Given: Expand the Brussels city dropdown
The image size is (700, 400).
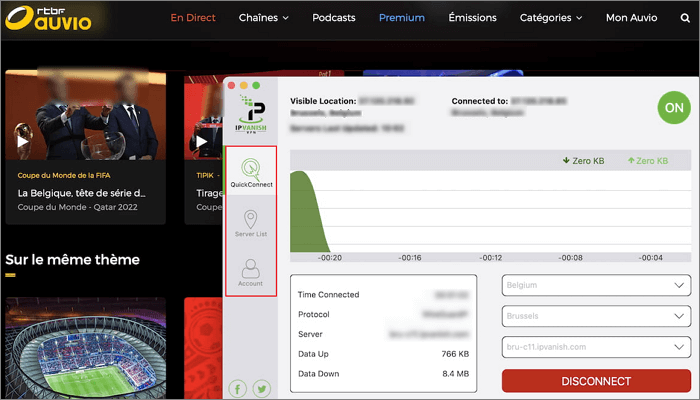Looking at the screenshot, I should click(x=596, y=316).
